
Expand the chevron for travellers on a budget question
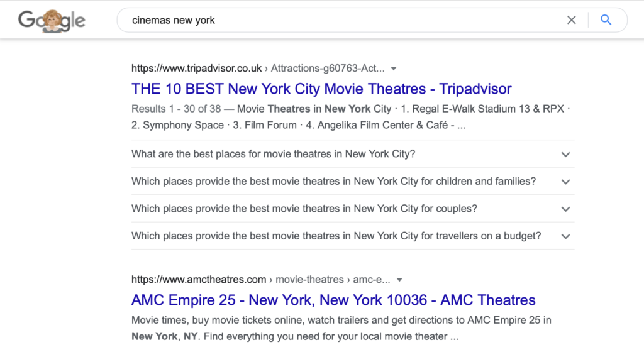tap(565, 237)
